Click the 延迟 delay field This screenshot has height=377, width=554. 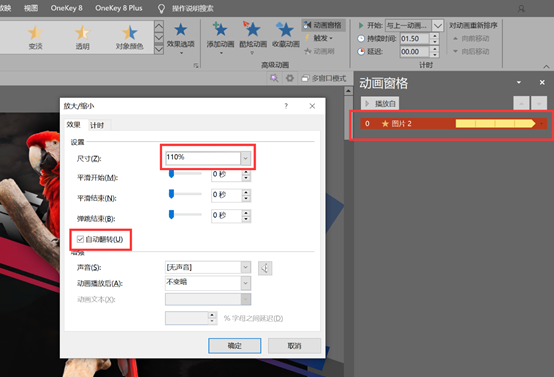pos(414,52)
